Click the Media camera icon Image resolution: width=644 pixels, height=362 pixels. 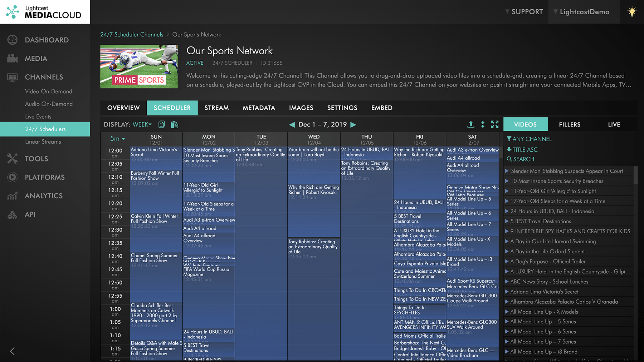tap(13, 59)
